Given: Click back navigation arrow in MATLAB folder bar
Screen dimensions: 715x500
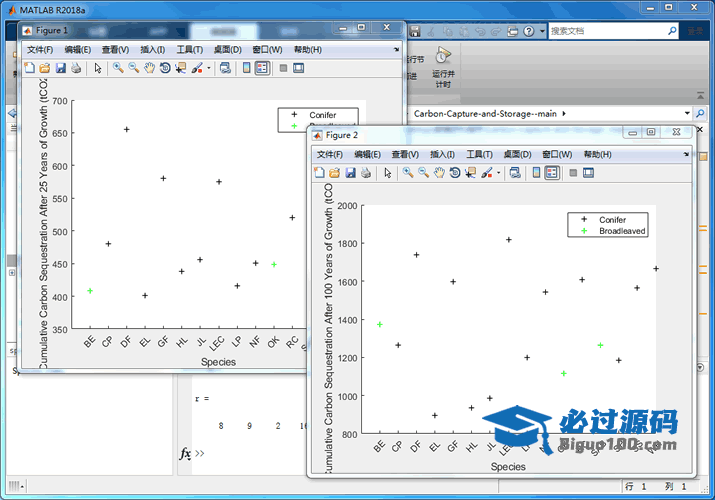Looking at the screenshot, I should pos(12,113).
